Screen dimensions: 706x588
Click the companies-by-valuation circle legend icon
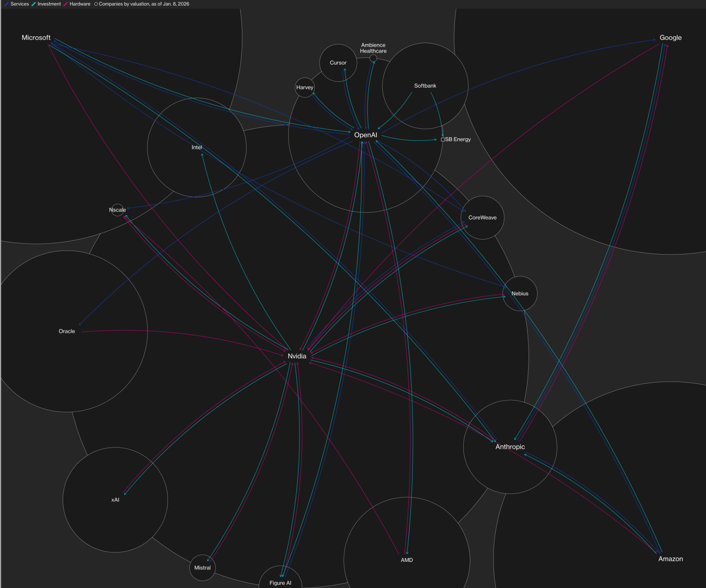(x=96, y=4)
